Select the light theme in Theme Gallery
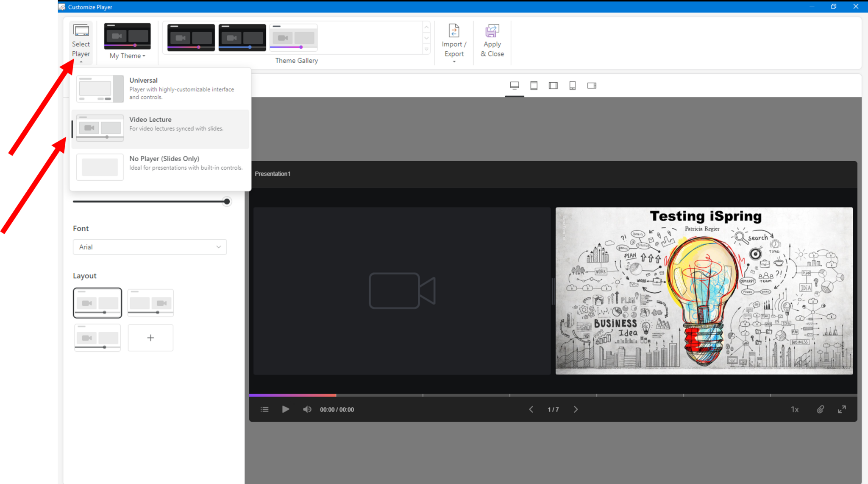868x484 pixels. pyautogui.click(x=293, y=38)
